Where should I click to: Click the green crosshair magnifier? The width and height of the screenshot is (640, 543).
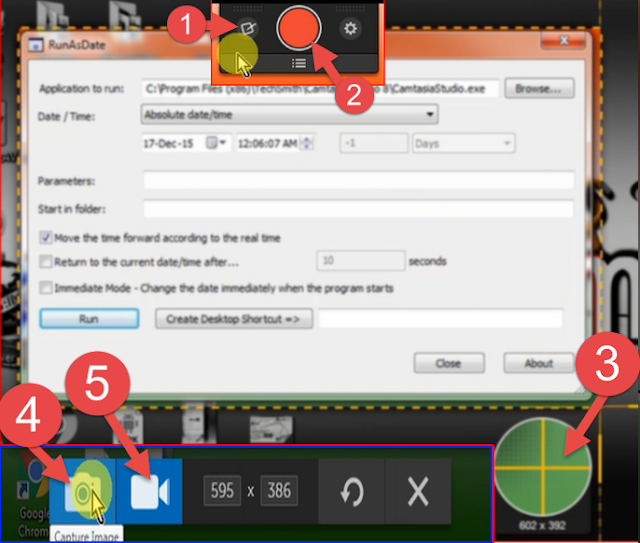point(543,467)
